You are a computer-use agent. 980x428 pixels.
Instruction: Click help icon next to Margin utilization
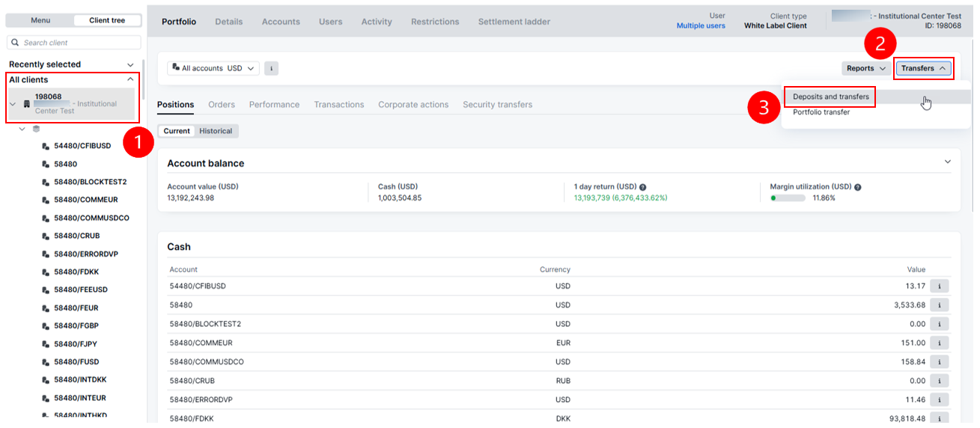857,187
